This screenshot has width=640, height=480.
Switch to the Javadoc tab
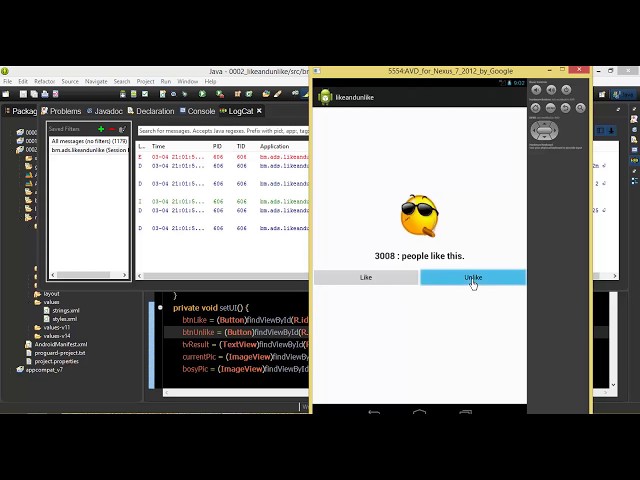coord(104,111)
